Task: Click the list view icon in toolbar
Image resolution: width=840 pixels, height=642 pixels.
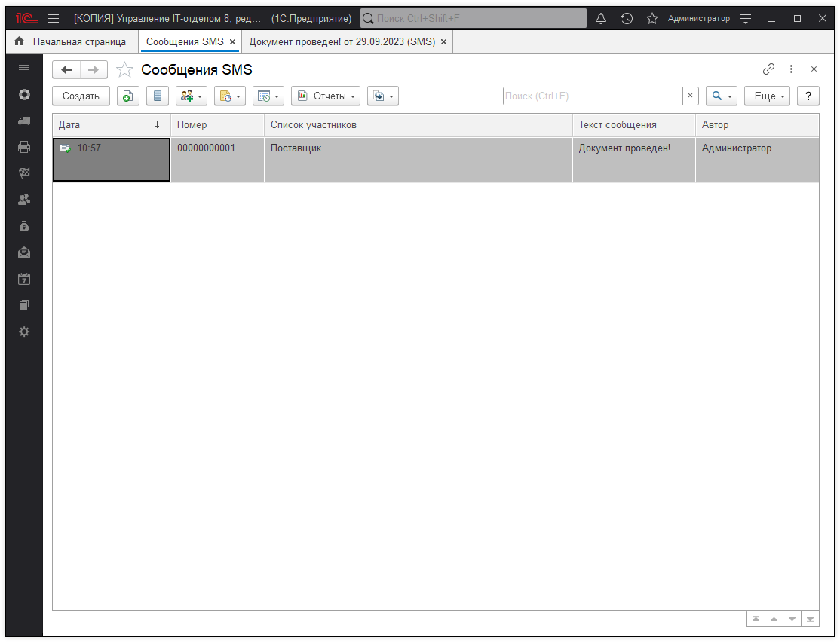Action: (158, 96)
